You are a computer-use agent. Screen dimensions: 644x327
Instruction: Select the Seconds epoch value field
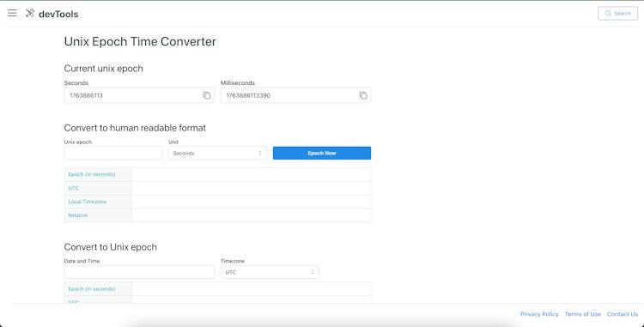139,95
